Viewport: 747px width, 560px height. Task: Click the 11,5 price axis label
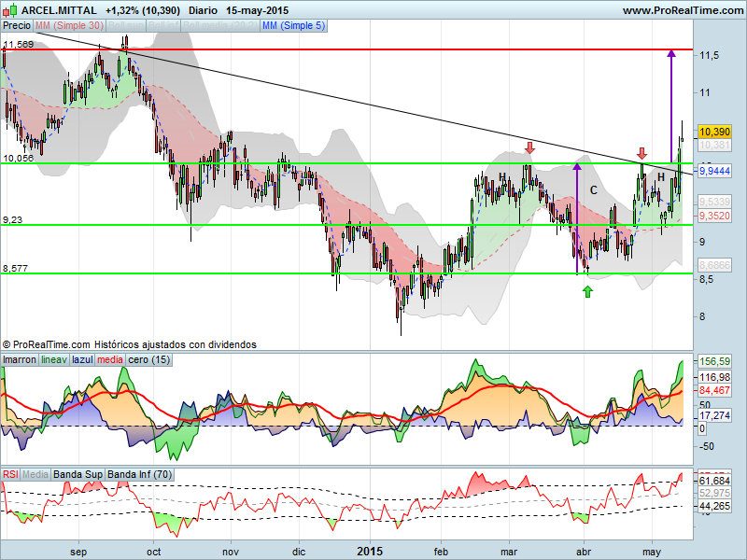click(x=709, y=56)
